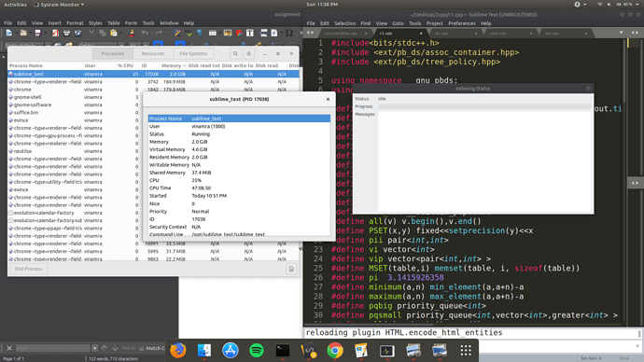
Task: Open Google Chrome from the dock
Action: pos(335,351)
